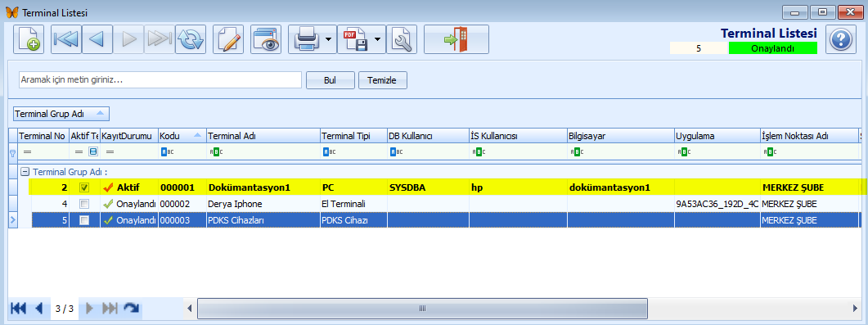The image size is (868, 325).
Task: Export list to PDF
Action: pos(355,39)
